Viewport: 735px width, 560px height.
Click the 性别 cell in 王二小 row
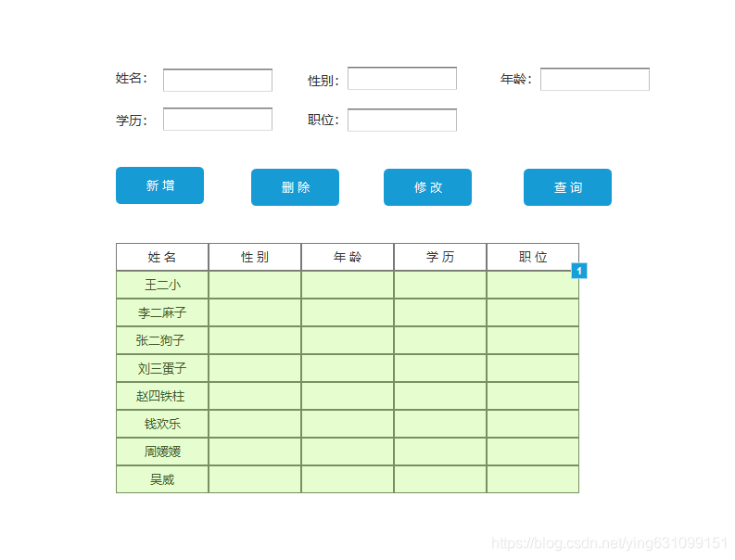coord(255,285)
